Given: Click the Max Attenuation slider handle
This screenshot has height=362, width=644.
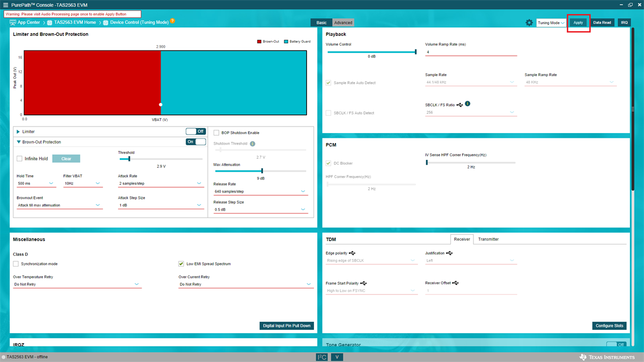Looking at the screenshot, I should 262,171.
